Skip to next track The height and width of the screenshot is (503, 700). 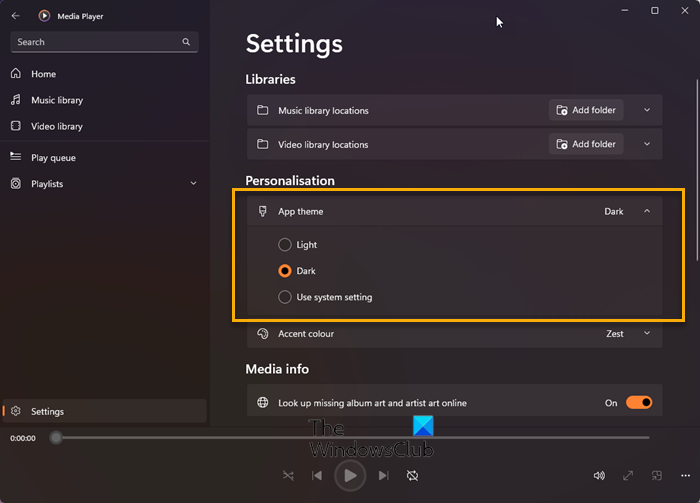pos(383,476)
